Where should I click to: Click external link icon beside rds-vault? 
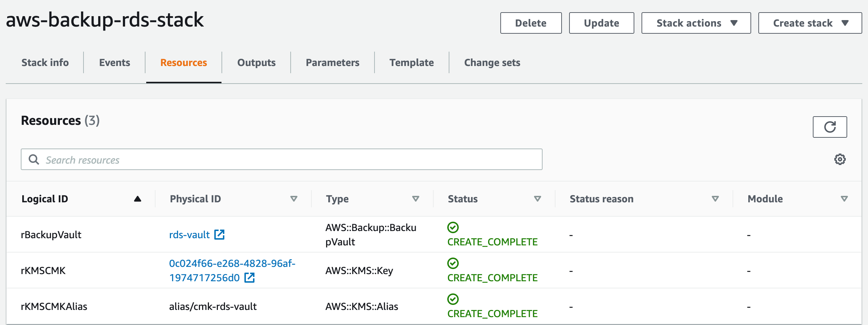(x=219, y=235)
